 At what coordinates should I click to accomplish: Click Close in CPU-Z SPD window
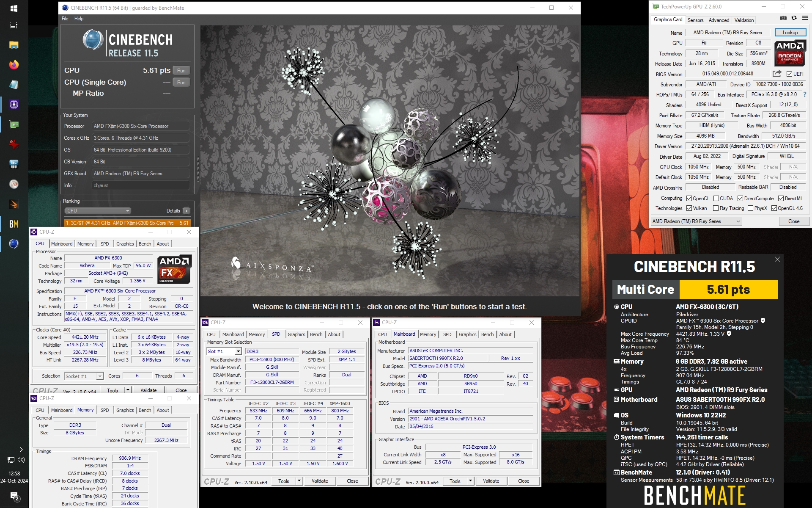coord(352,481)
